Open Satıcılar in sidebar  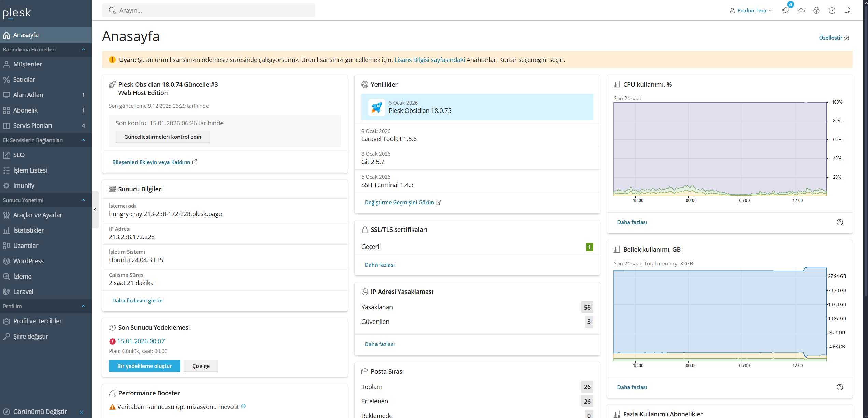(x=46, y=79)
